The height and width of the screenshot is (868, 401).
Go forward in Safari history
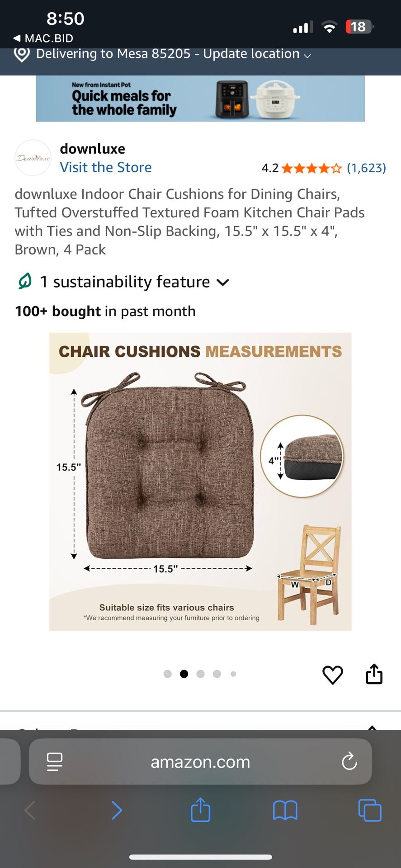117,810
